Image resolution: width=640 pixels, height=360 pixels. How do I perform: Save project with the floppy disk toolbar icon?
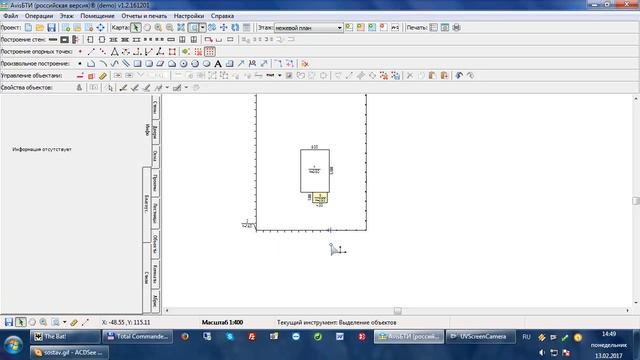(51, 27)
